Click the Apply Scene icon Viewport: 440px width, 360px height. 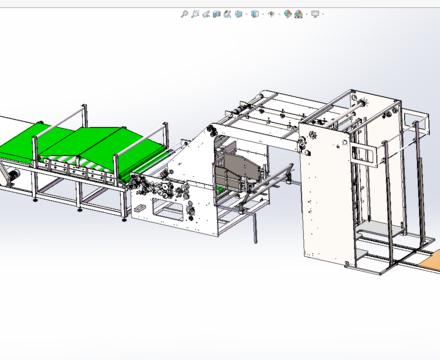(299, 14)
